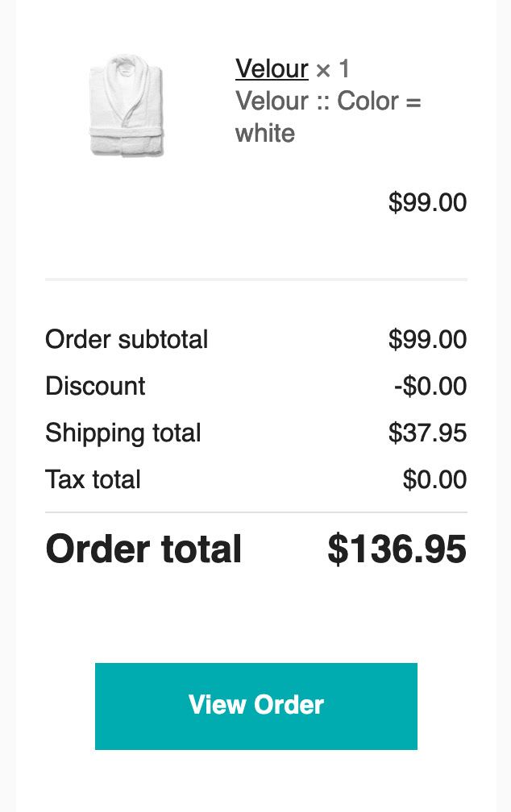This screenshot has width=511, height=812.
Task: Click the divider line above Order total
Action: pyautogui.click(x=256, y=512)
